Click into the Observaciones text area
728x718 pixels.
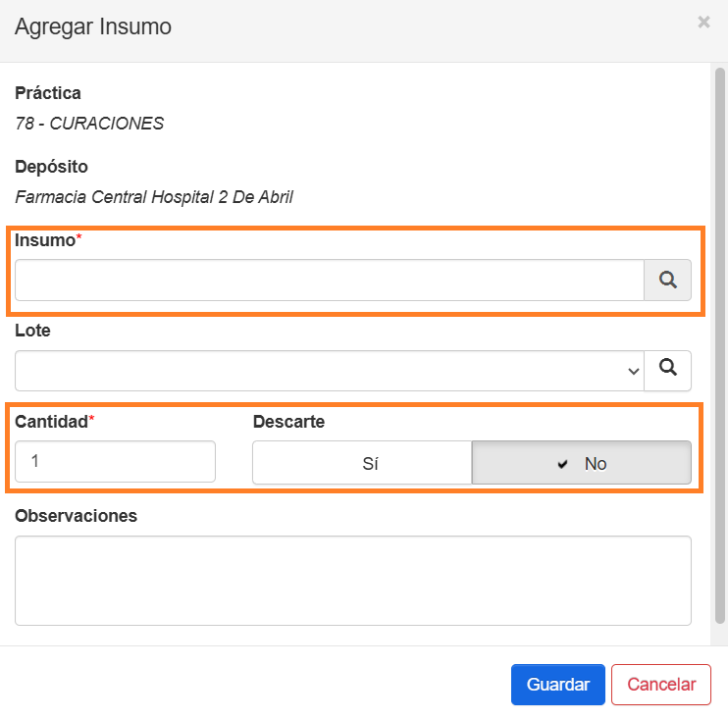(x=353, y=581)
